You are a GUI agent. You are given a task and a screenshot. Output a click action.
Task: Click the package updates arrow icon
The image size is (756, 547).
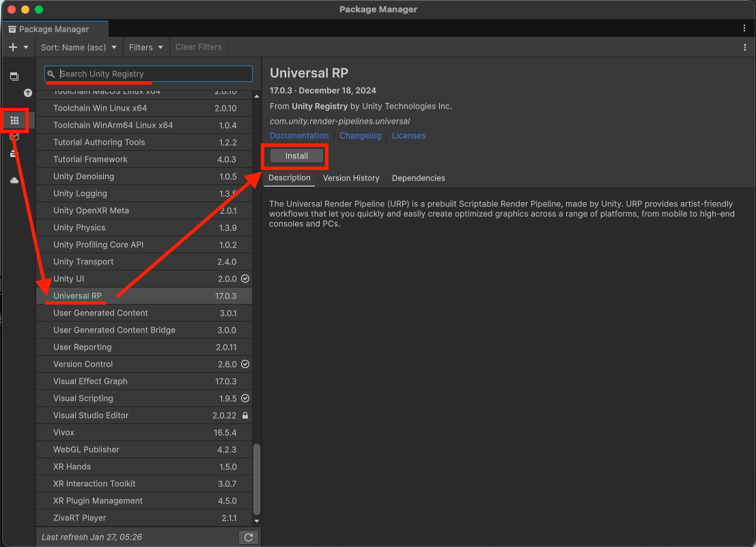pos(28,93)
